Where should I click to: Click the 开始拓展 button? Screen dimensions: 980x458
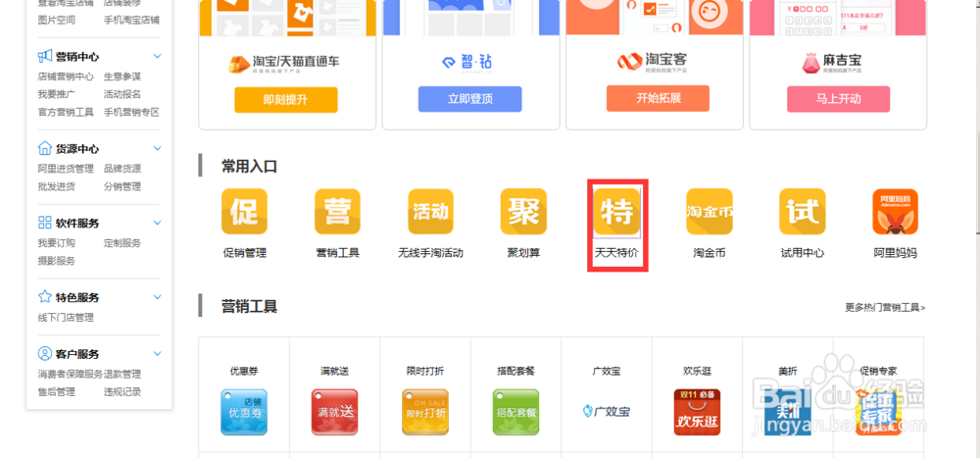point(658,98)
